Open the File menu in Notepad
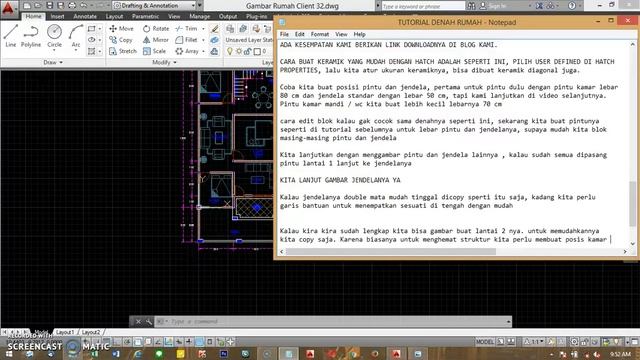This screenshot has height=360, width=640. [x=284, y=34]
